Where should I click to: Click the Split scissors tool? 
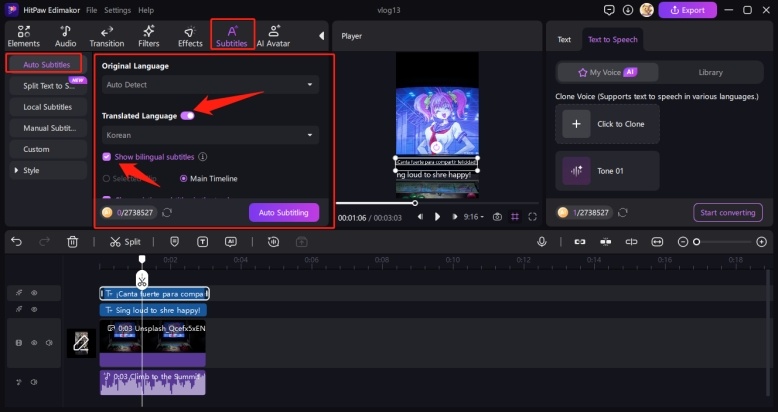click(x=126, y=242)
